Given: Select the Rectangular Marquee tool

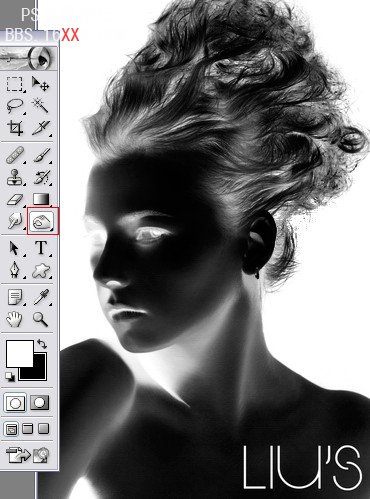Looking at the screenshot, I should tap(15, 84).
